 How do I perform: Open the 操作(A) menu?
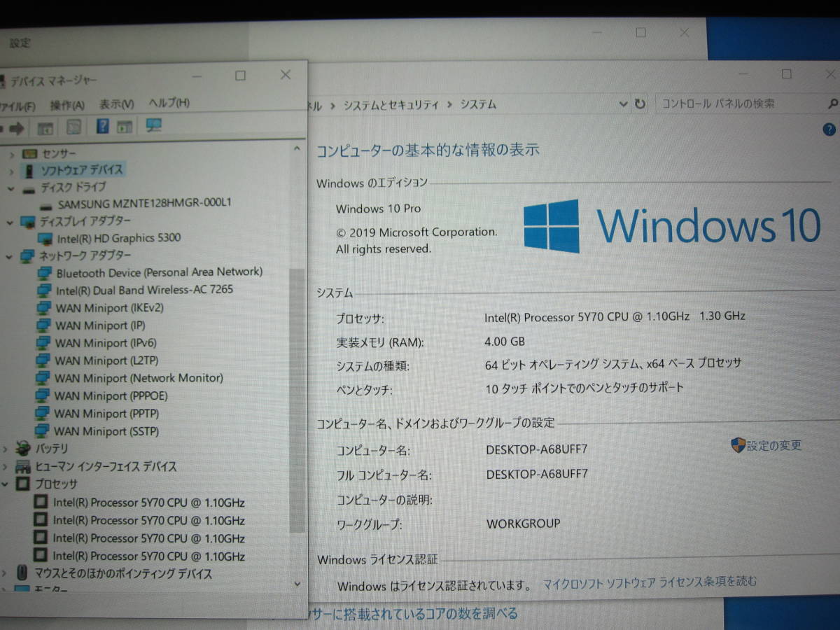(67, 106)
